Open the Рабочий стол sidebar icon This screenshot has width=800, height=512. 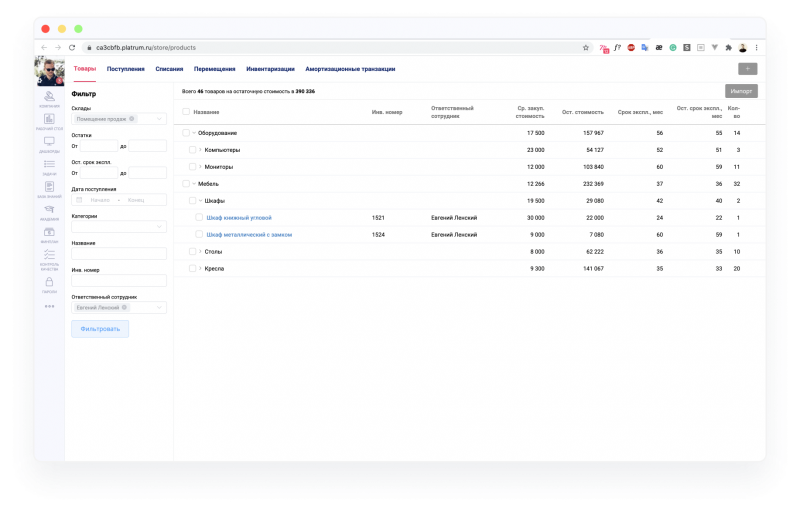coord(49,122)
